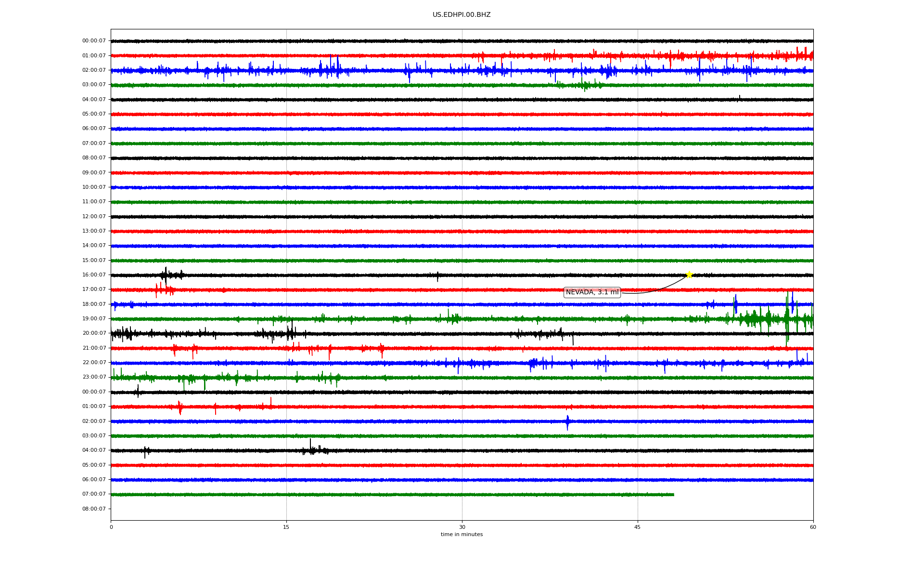
Task: Click the 01:00:07 label near top
Action: [x=94, y=56]
